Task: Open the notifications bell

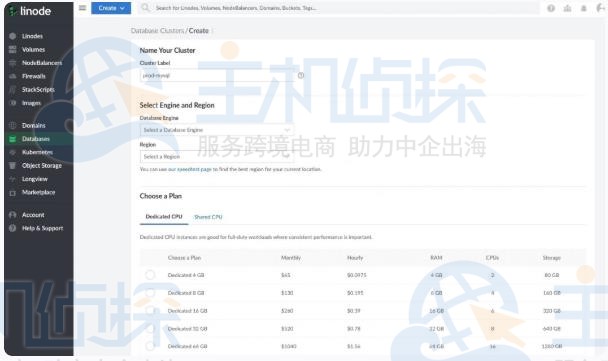Action: coord(584,8)
